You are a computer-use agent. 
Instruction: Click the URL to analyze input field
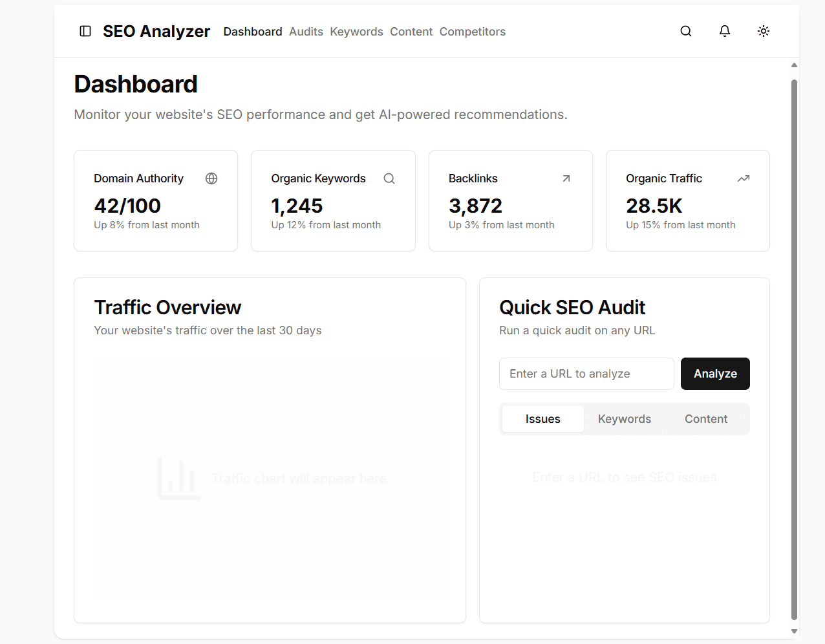pyautogui.click(x=586, y=374)
